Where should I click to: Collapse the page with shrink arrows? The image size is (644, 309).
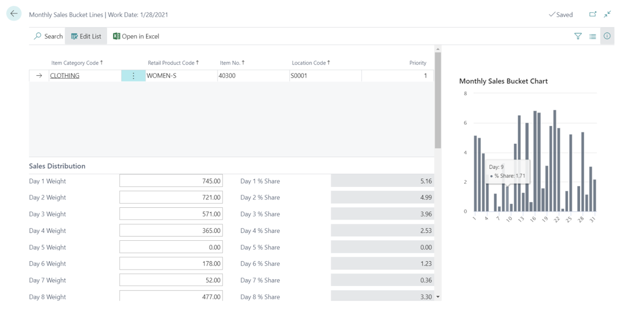pos(607,14)
